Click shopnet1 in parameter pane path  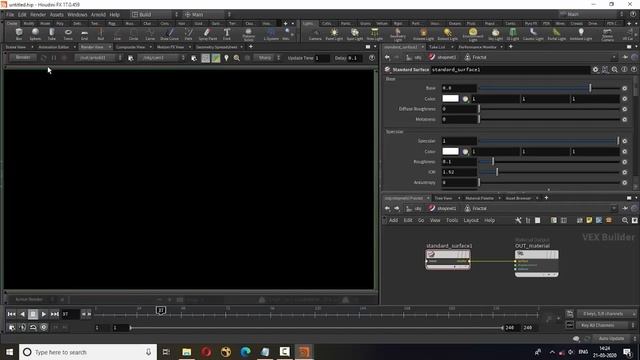(446, 57)
